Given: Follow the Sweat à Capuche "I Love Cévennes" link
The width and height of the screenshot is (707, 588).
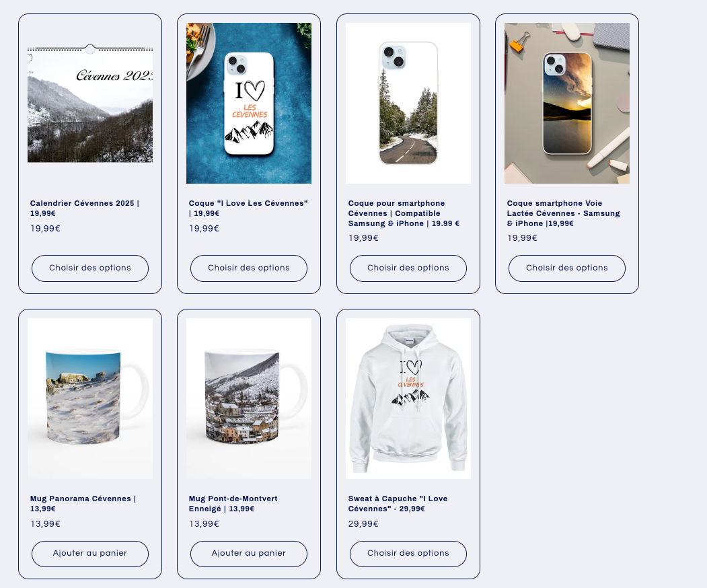Looking at the screenshot, I should pos(398,504).
